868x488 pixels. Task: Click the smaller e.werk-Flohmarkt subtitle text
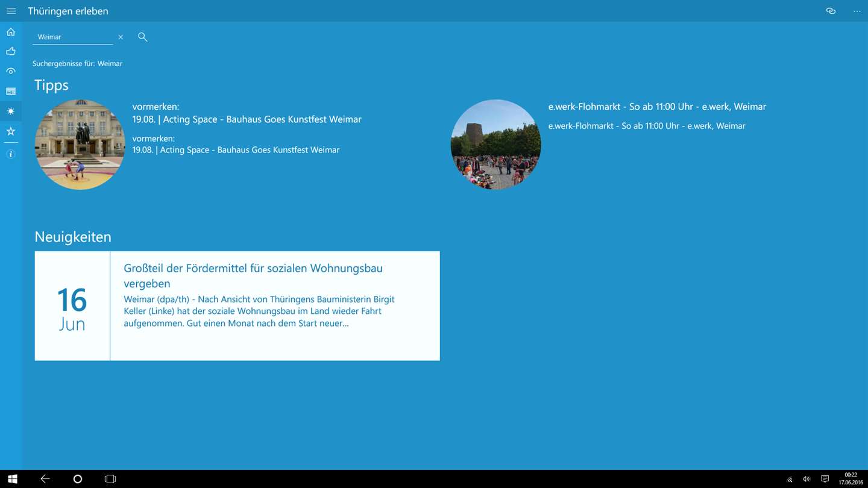tap(647, 126)
